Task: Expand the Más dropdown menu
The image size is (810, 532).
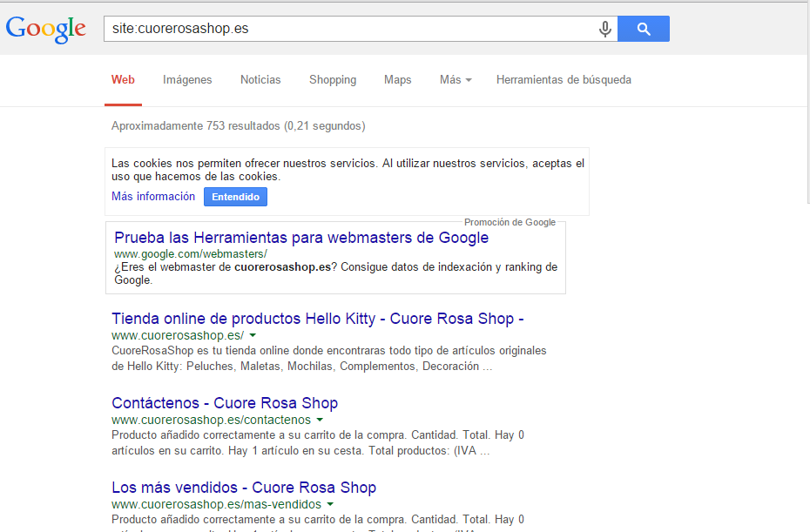Action: 456,80
